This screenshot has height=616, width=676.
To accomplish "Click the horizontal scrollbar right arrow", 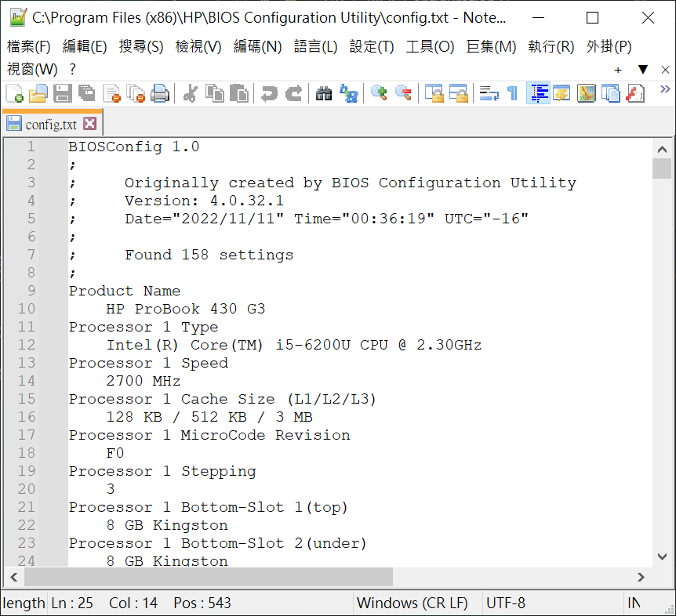I will coord(641,578).
